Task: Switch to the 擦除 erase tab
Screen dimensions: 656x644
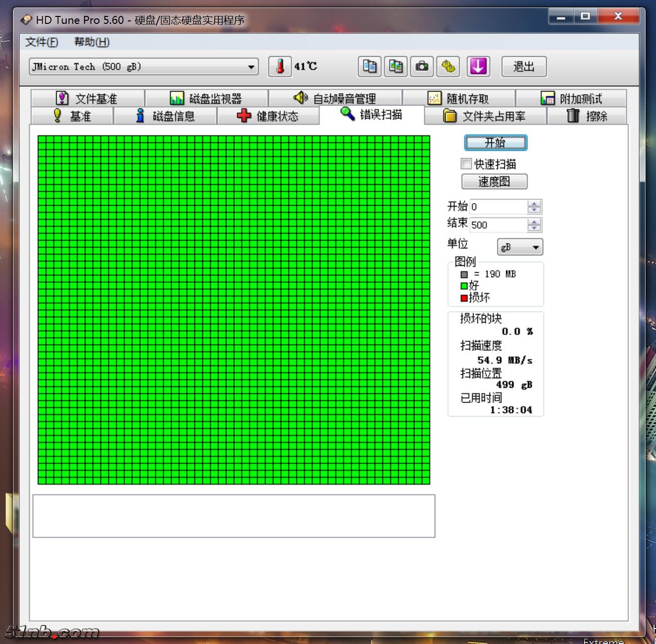Action: (587, 116)
